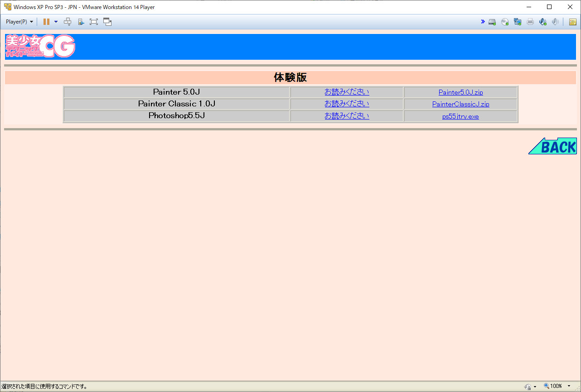Download the PainterClassicJ.zip file
The image size is (581, 392).
(x=460, y=104)
